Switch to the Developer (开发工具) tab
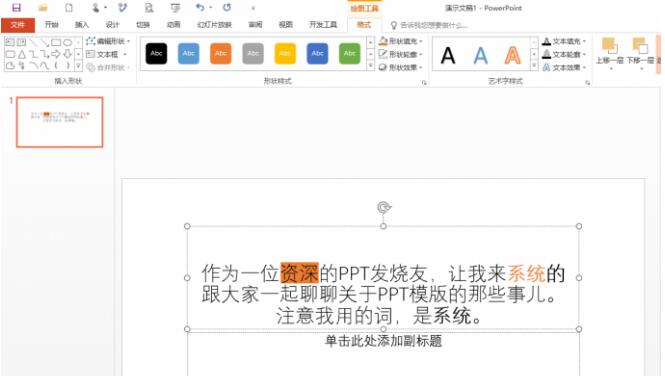665x376 pixels. [323, 25]
